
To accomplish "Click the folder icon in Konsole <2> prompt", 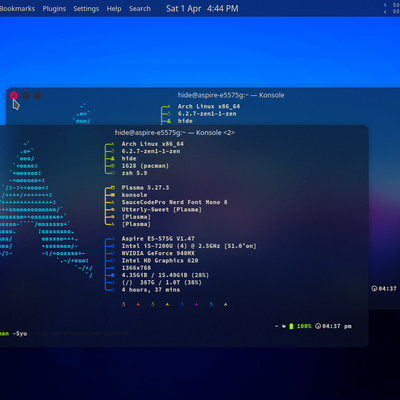I will [284, 326].
